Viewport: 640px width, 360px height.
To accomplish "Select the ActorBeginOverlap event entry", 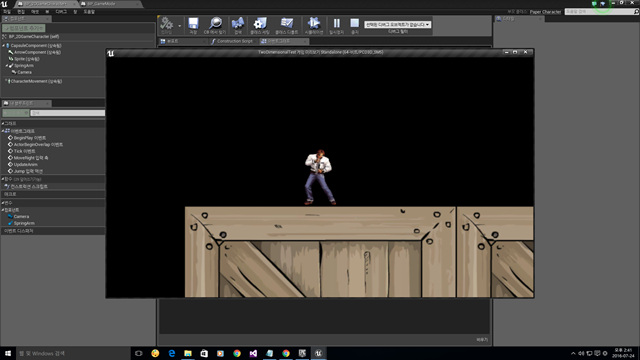I will click(38, 144).
